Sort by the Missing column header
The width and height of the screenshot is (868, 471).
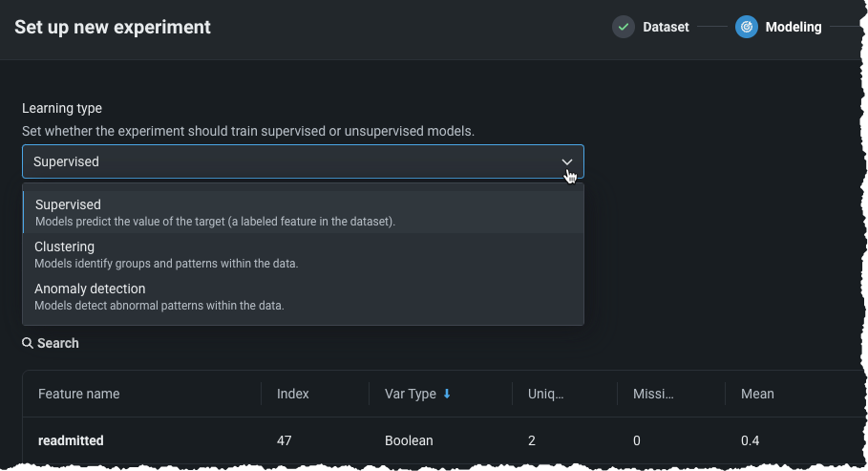pyautogui.click(x=654, y=394)
